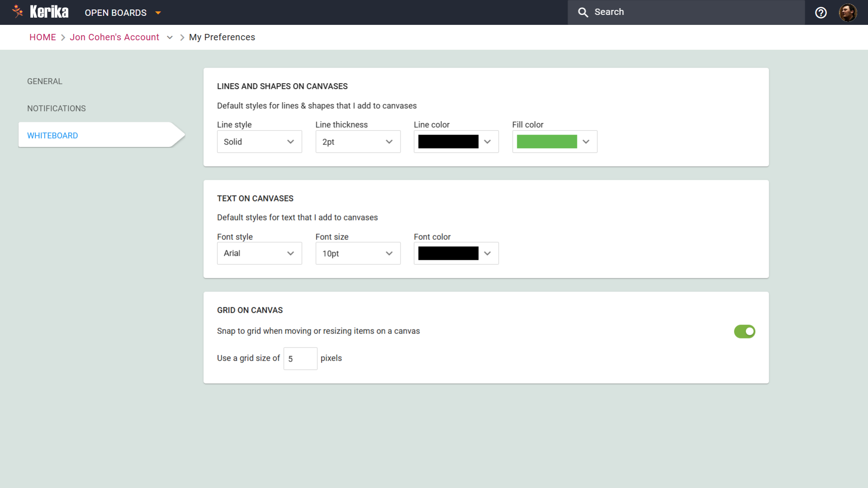Select the Whiteboard preferences tab
The width and height of the screenshot is (868, 488).
[52, 136]
